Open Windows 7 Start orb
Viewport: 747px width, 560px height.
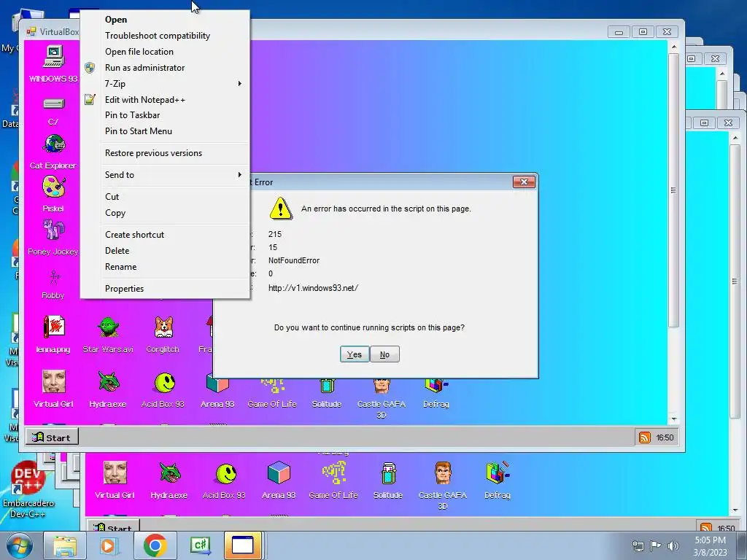click(x=19, y=545)
